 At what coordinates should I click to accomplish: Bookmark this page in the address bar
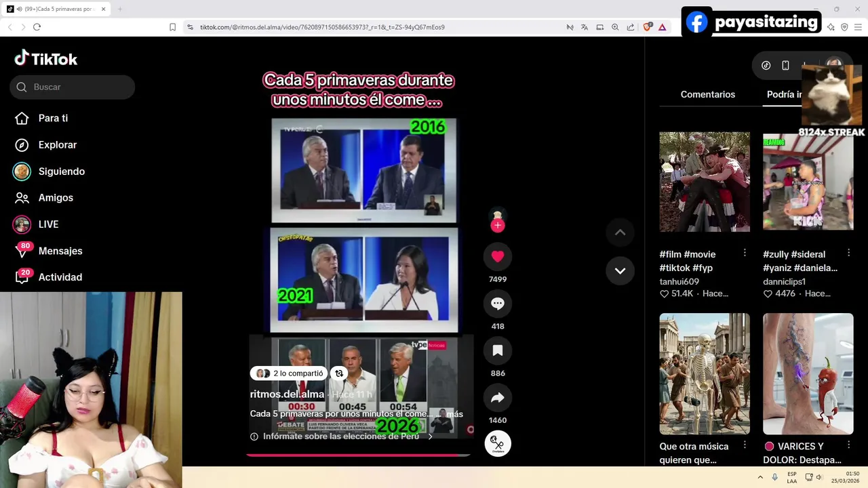172,27
